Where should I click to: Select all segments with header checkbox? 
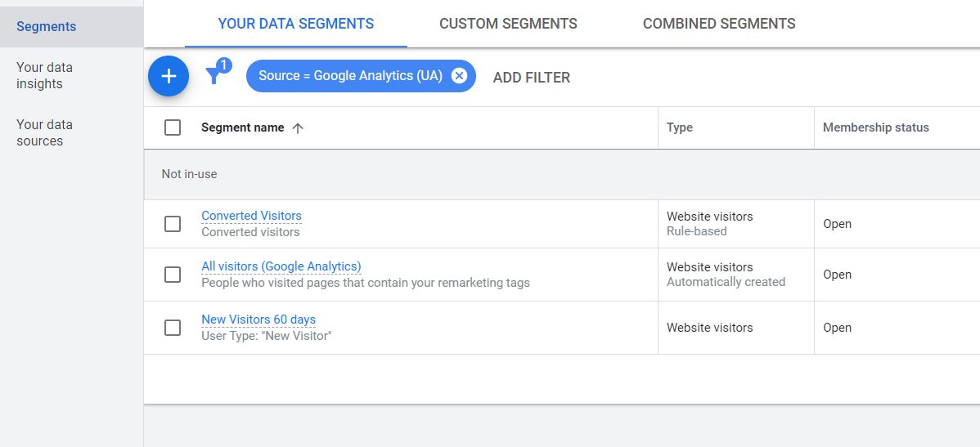(x=173, y=127)
